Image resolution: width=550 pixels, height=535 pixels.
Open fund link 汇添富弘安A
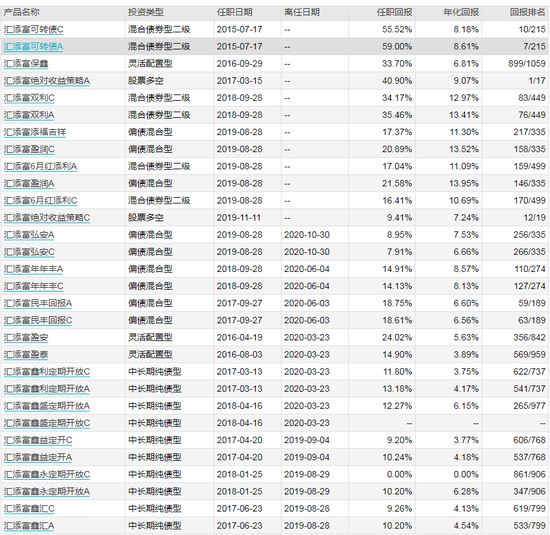pos(29,235)
